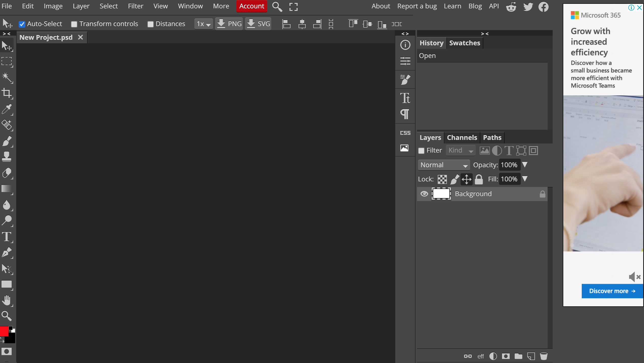644x363 pixels.
Task: Select the Pen tool
Action: tap(7, 252)
